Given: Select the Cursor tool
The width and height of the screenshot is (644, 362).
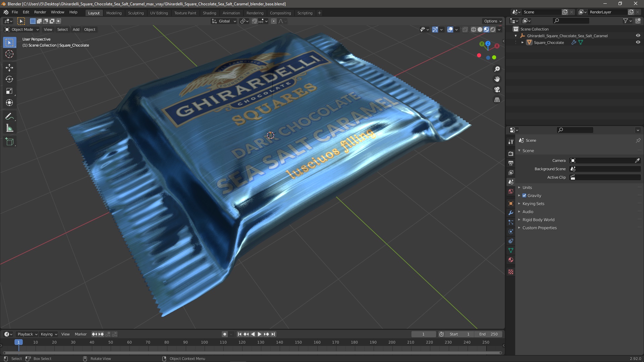Looking at the screenshot, I should click(9, 54).
